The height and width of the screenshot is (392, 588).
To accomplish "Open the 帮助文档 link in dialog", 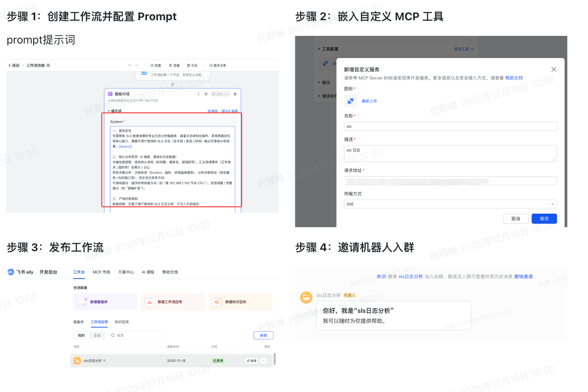I will pos(513,78).
